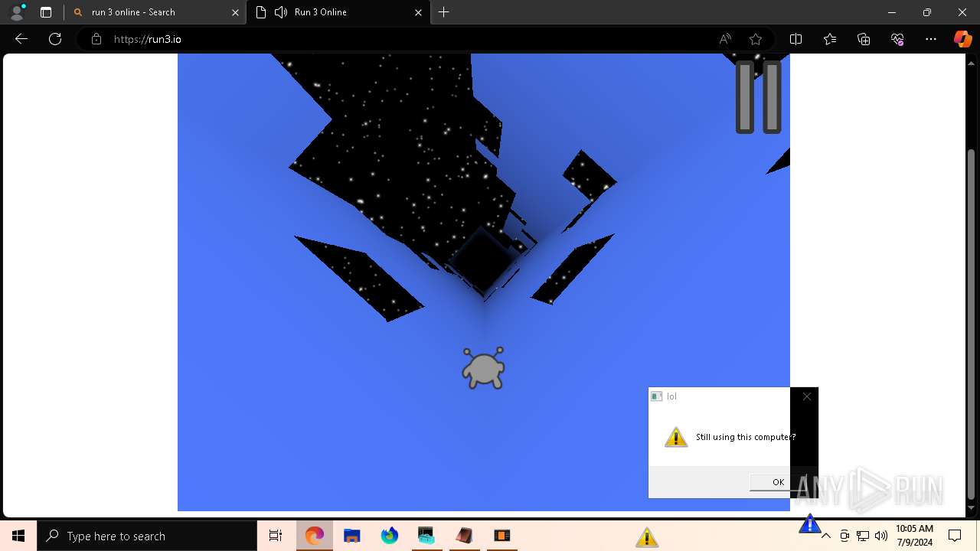980x551 pixels.
Task: Open the Copilot sidebar
Action: (962, 39)
